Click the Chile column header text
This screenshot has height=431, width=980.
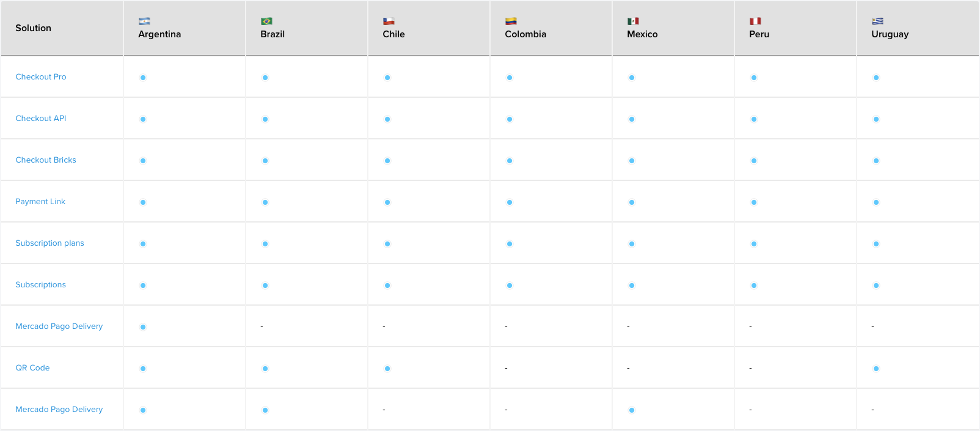[393, 34]
